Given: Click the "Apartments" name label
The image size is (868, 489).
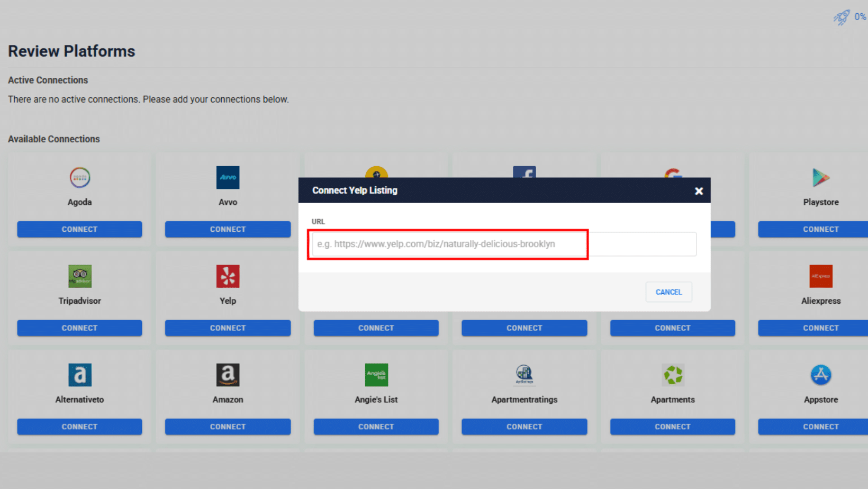Looking at the screenshot, I should point(673,400).
